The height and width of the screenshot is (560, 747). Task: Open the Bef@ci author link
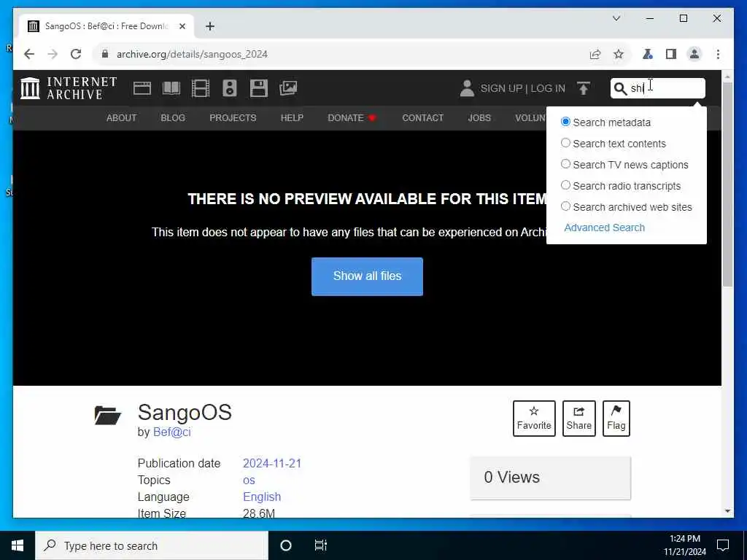coord(171,432)
